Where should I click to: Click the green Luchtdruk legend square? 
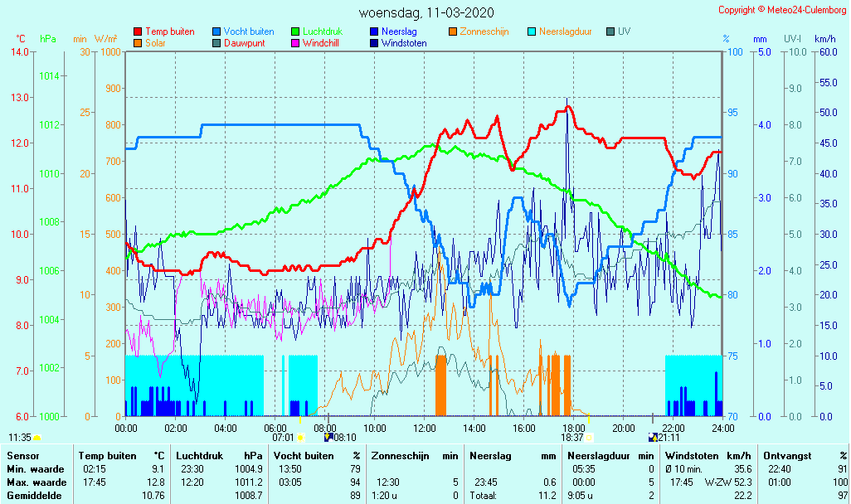[294, 31]
